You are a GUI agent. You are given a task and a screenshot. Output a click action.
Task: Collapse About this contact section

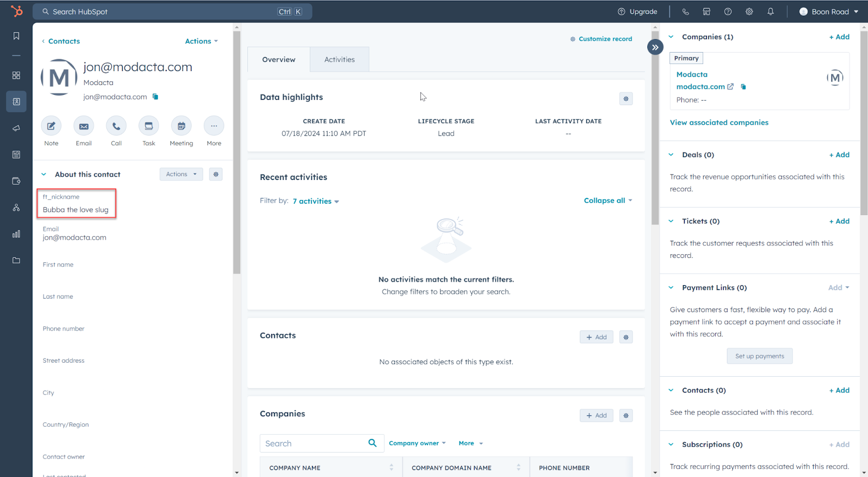[x=44, y=175]
